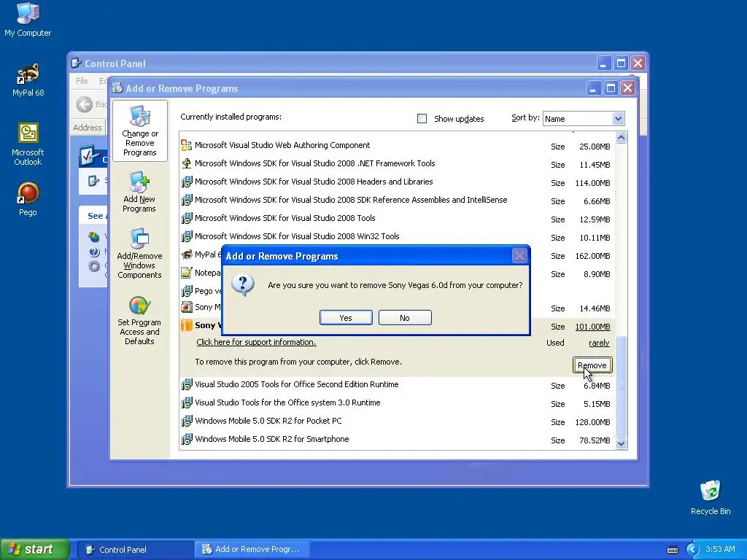
Task: Click the Remove button for Sony Vegas
Action: click(x=592, y=365)
